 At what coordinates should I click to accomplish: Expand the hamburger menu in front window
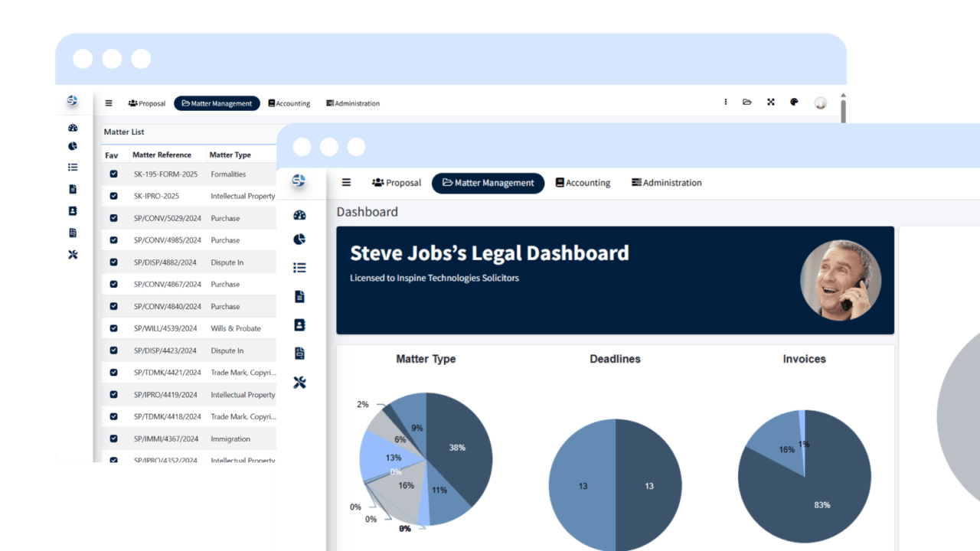click(346, 183)
